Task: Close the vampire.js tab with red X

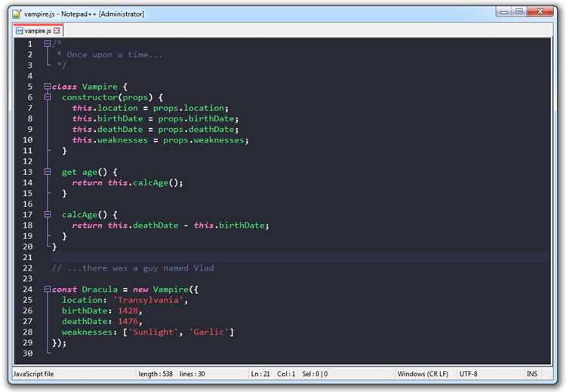Action: tap(57, 31)
